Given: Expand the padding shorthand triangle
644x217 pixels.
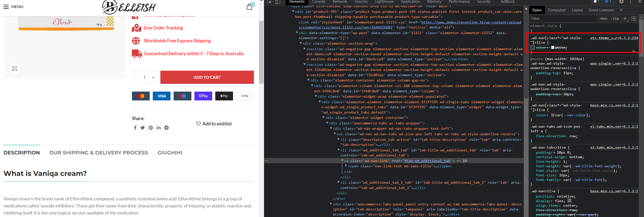Looking at the screenshot, I should click(x=554, y=152).
